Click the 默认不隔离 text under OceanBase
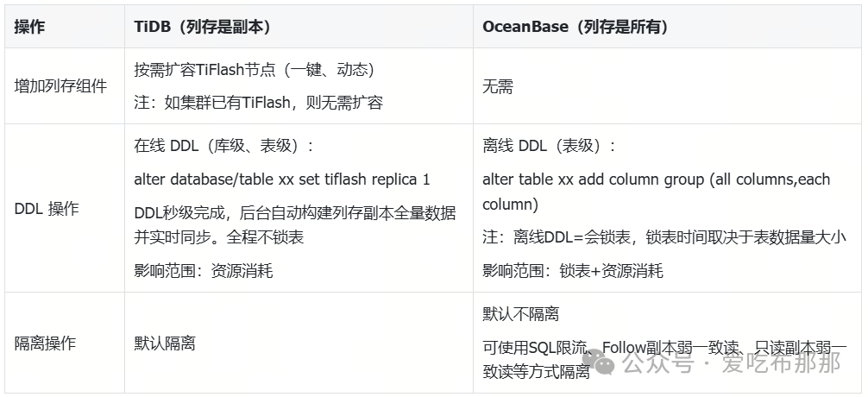 [515, 314]
